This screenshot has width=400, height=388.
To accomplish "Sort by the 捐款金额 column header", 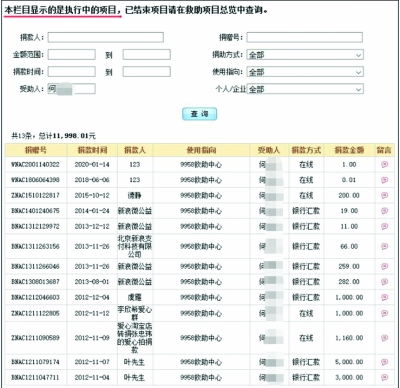I will coord(349,150).
